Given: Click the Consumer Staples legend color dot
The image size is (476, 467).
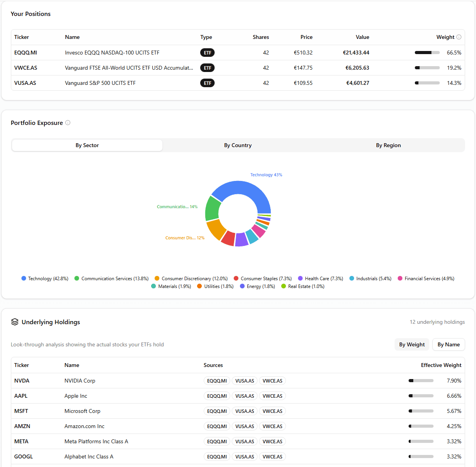Looking at the screenshot, I should coord(236,278).
